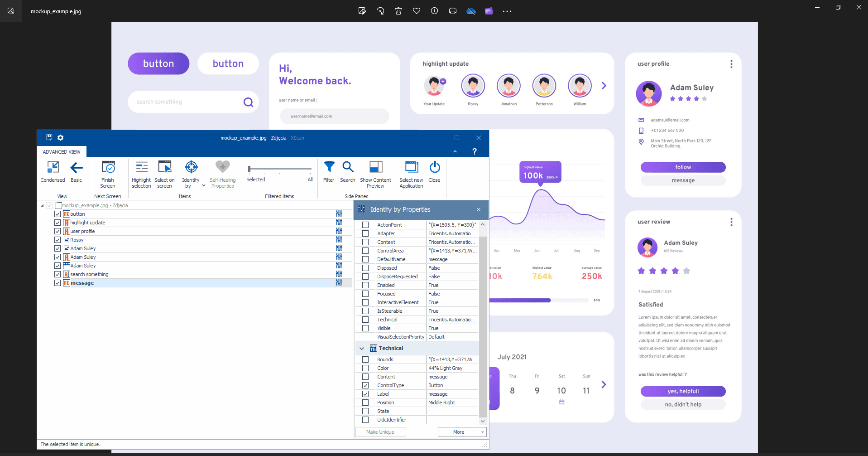Click the 'The selected item is unique.' status
Image resolution: width=868 pixels, height=456 pixels.
coord(71,444)
